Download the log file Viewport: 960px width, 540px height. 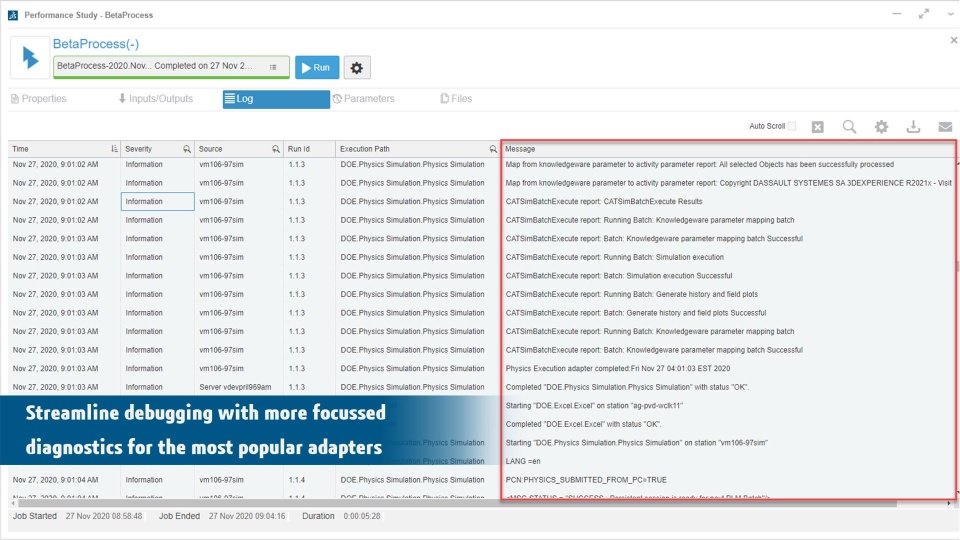(913, 127)
